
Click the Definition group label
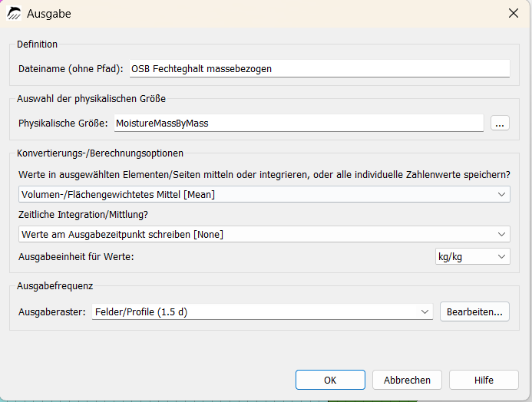(x=37, y=44)
